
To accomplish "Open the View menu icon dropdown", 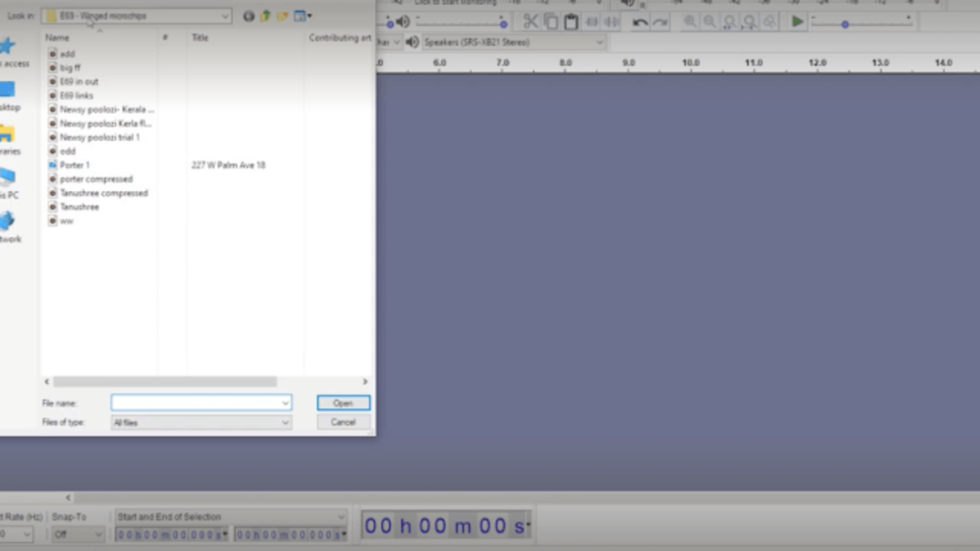I will [303, 16].
